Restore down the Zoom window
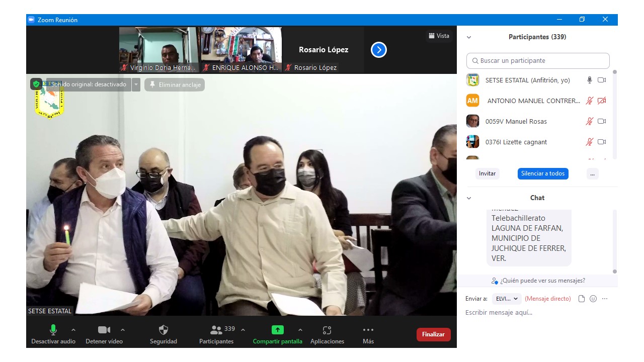The height and width of the screenshot is (362, 644). point(582,20)
